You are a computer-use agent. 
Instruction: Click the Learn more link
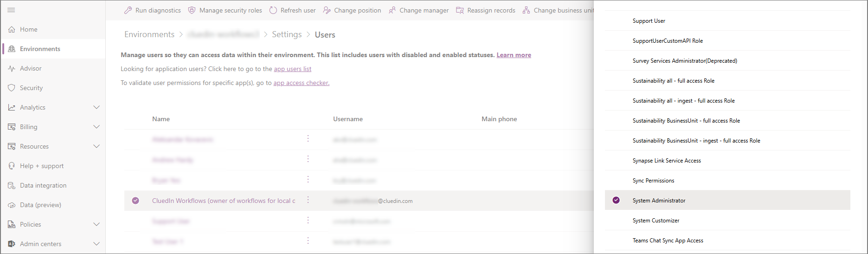[514, 55]
